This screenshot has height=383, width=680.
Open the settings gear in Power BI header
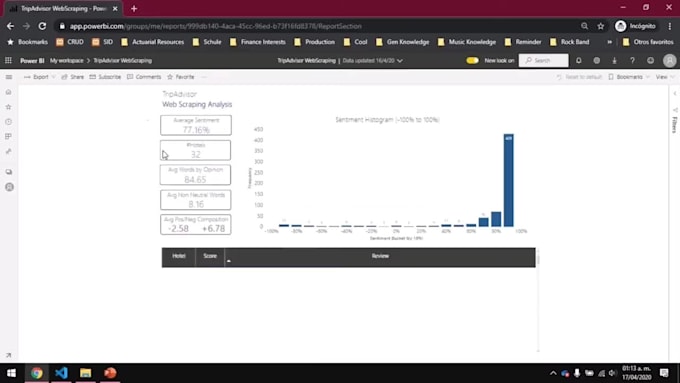(597, 60)
